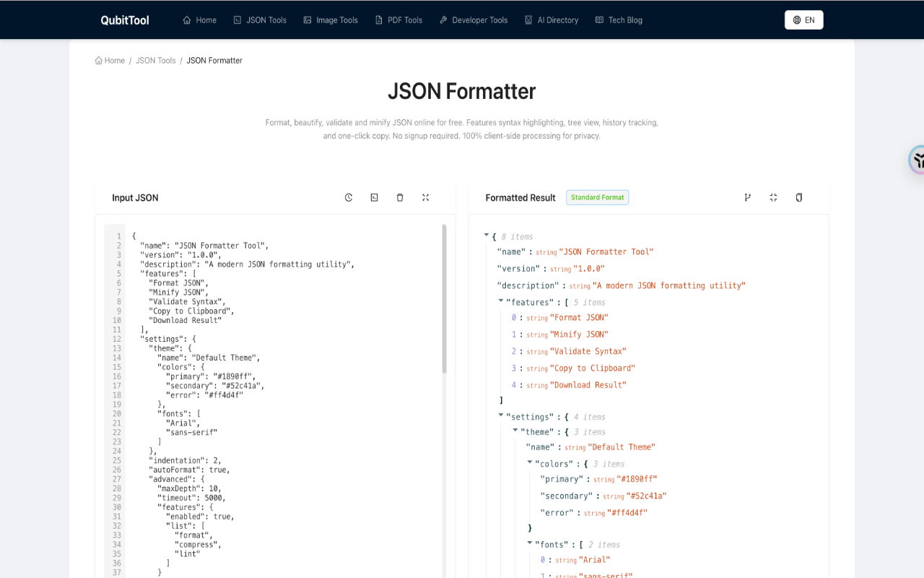Click the "autoFormat": true line in editor
This screenshot has width=924, height=578.
pos(190,470)
